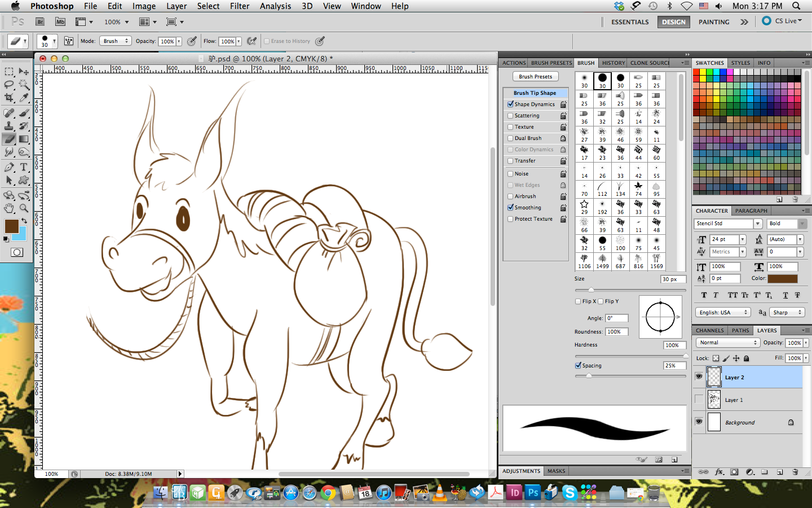Select the Brush tool
Screen dimensions: 812x508
[23, 113]
